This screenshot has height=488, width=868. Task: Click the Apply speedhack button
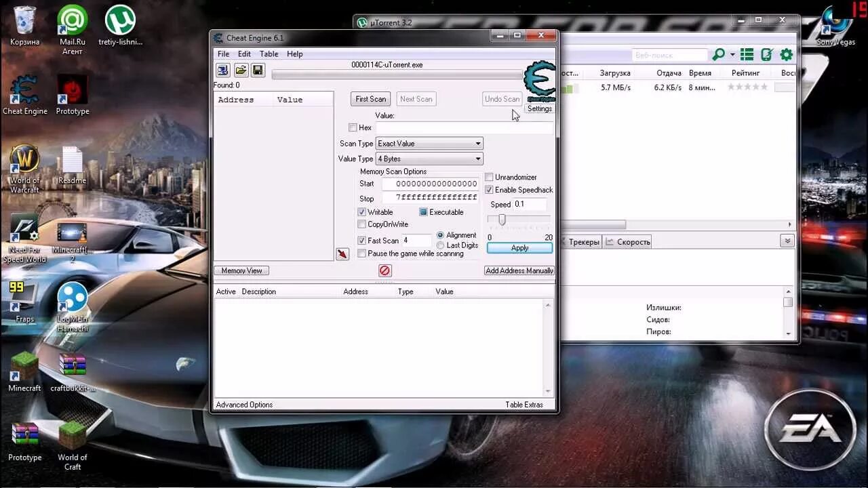520,248
